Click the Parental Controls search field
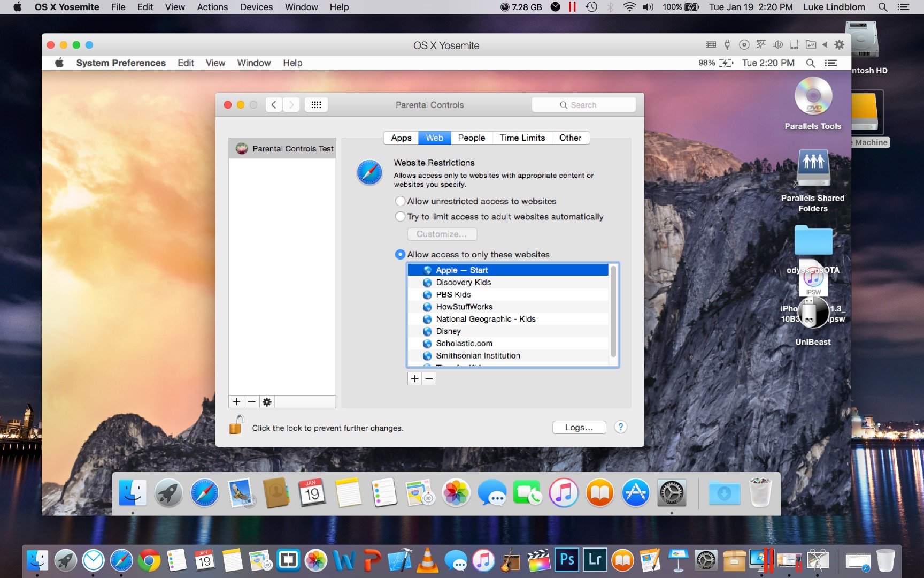Screen dimensions: 924x578 click(584, 105)
